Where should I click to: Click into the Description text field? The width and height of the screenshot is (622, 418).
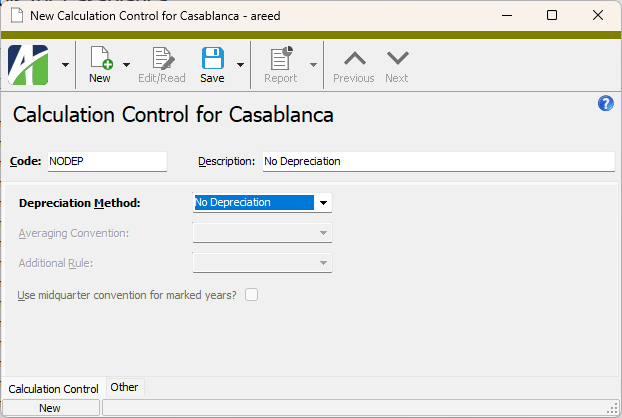pos(439,161)
